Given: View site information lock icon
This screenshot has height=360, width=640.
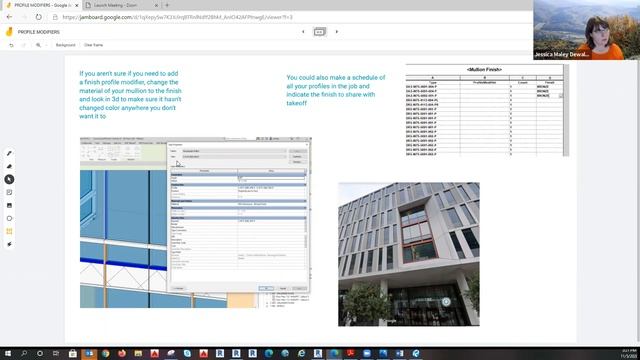Looking at the screenshot, I should (x=55, y=17).
